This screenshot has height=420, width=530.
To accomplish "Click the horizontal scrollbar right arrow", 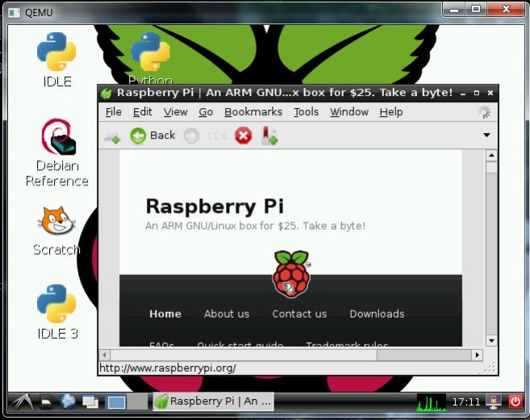I will [478, 355].
